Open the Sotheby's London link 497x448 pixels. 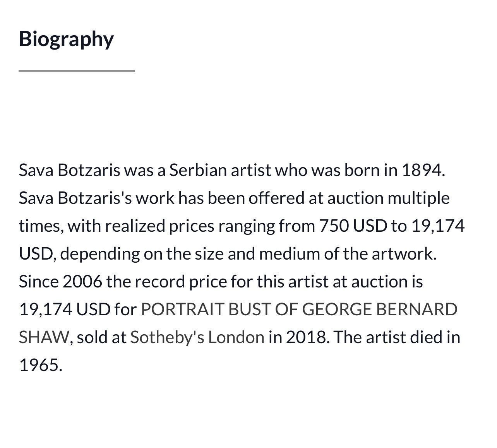[197, 337]
